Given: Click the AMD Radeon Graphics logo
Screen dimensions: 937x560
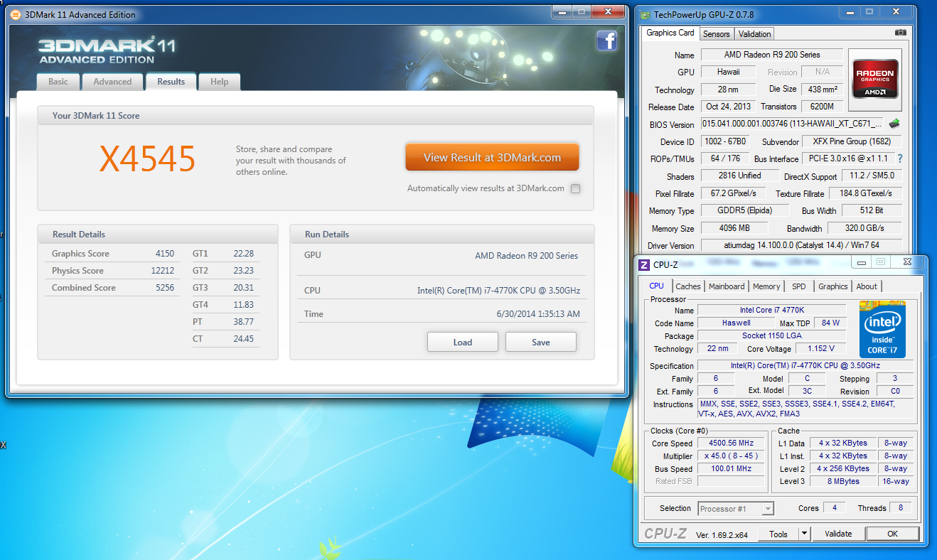Looking at the screenshot, I should click(875, 80).
